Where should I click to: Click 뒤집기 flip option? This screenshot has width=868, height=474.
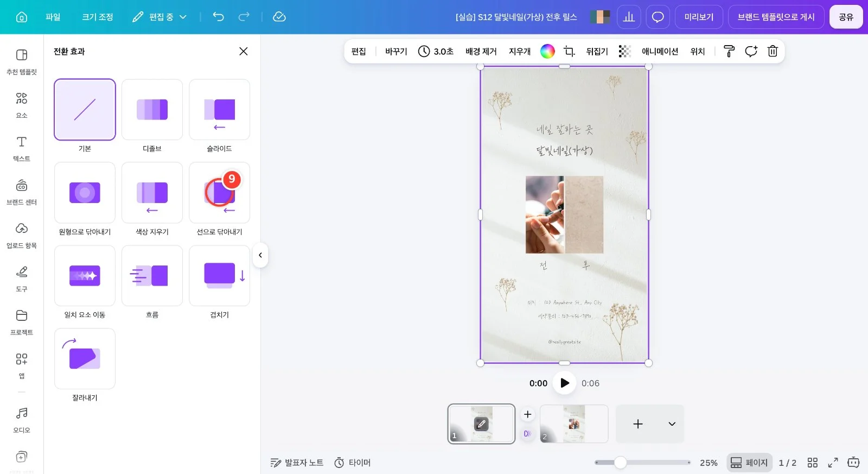tap(597, 51)
